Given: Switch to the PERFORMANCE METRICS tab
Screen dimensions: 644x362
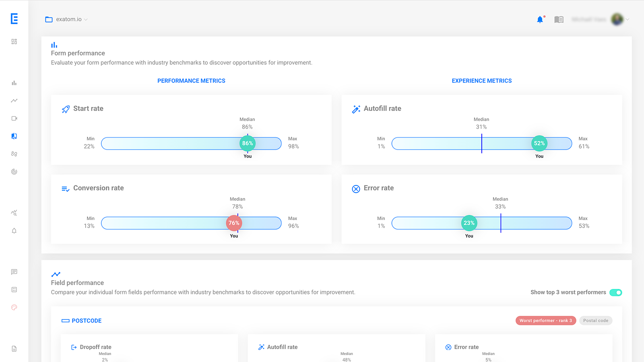Looking at the screenshot, I should (191, 81).
